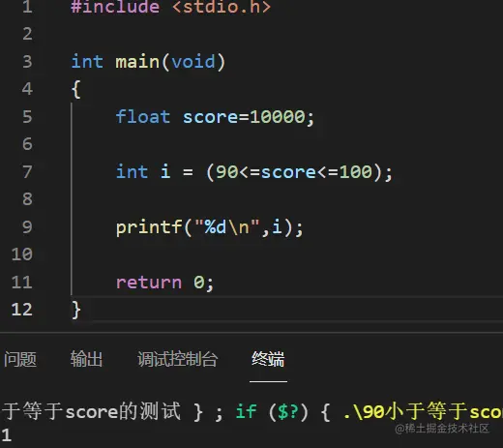Click the if ($?) terminal command text
The width and height of the screenshot is (503, 448).
click(x=272, y=411)
